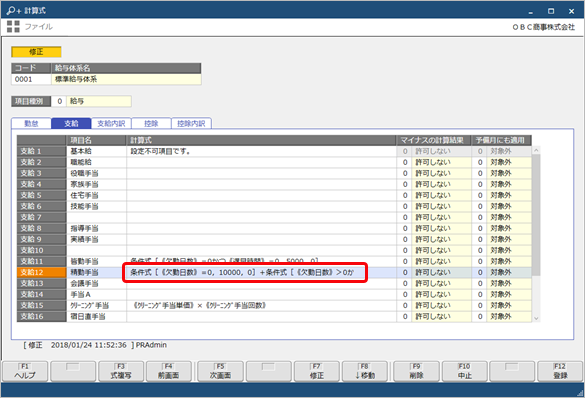This screenshot has width=585, height=398.
Task: Click the yellow 修正 mode label
Action: (36, 52)
